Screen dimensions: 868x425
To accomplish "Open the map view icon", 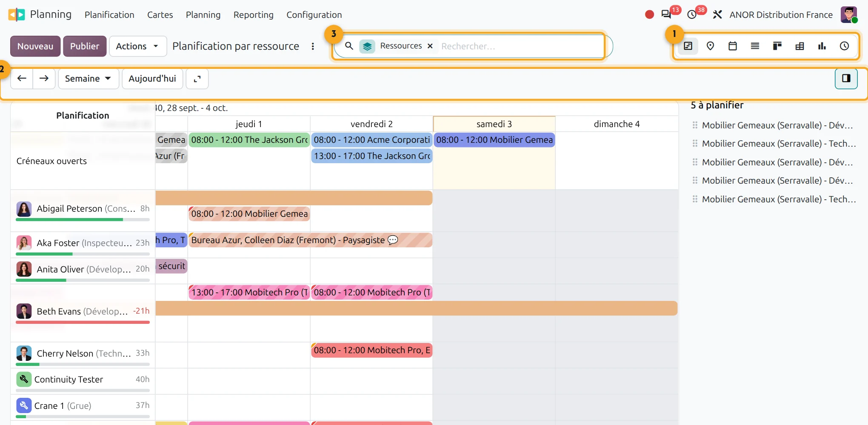I will 710,46.
